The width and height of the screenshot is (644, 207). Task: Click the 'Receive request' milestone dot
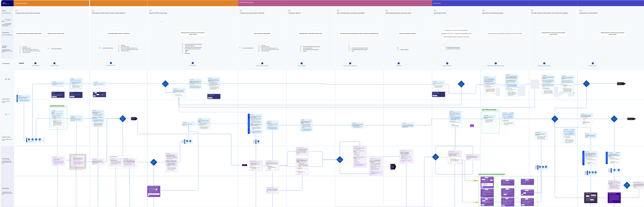(x=35, y=63)
